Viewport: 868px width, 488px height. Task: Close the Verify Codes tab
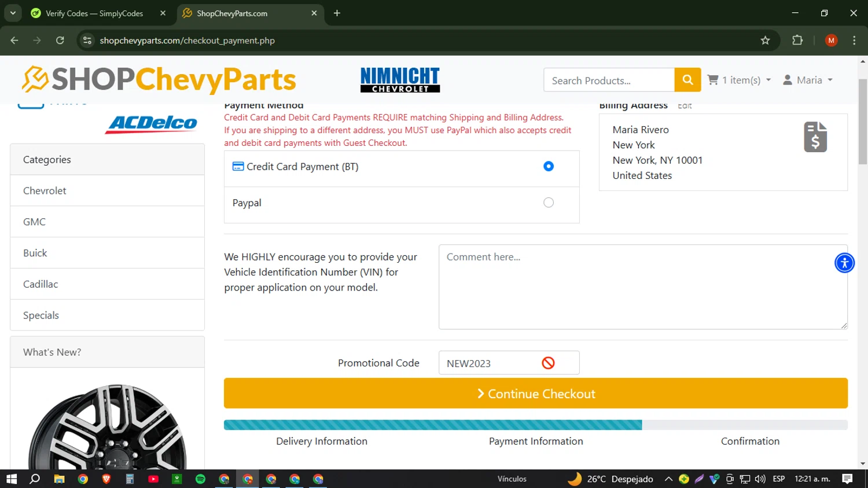click(x=163, y=13)
